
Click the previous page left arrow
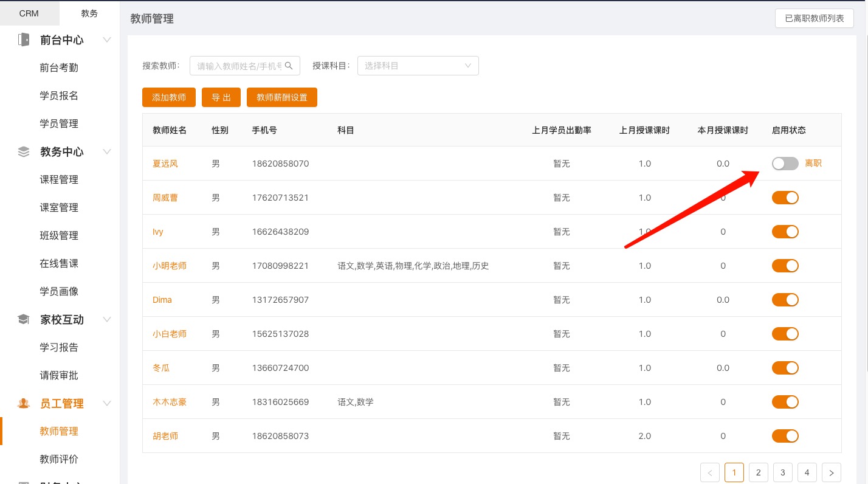[709, 472]
